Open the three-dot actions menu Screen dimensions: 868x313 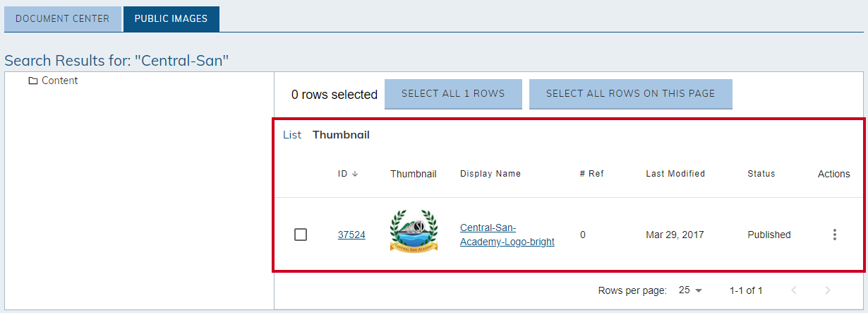835,235
